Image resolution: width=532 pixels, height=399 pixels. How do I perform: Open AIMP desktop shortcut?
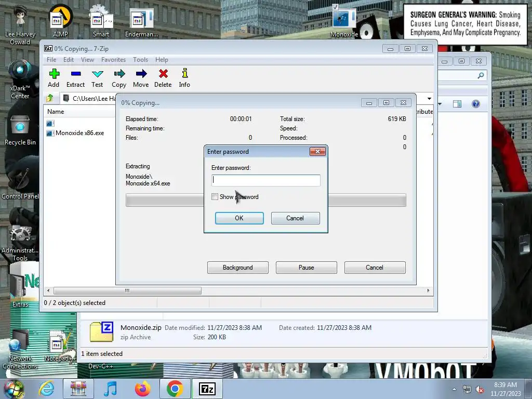(60, 21)
